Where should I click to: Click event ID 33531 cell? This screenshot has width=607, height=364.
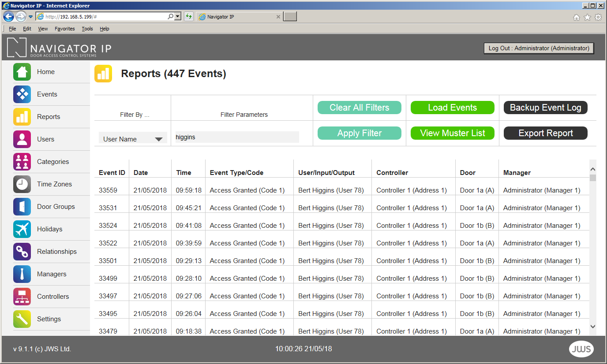(x=108, y=208)
